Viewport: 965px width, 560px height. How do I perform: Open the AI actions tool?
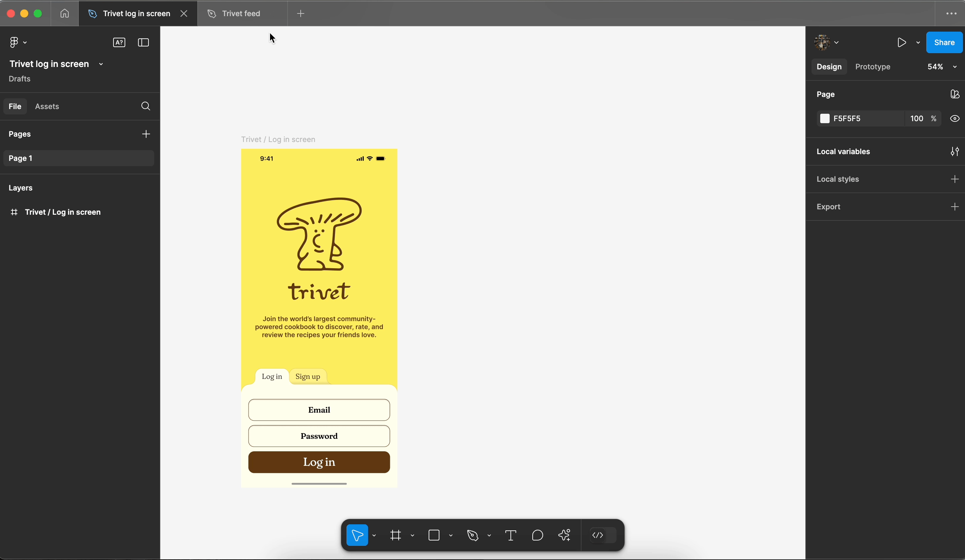pyautogui.click(x=564, y=535)
